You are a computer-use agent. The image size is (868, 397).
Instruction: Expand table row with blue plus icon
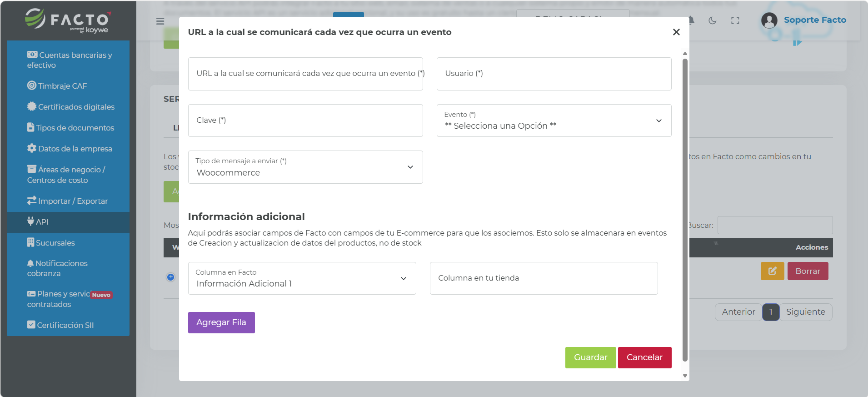click(x=171, y=277)
